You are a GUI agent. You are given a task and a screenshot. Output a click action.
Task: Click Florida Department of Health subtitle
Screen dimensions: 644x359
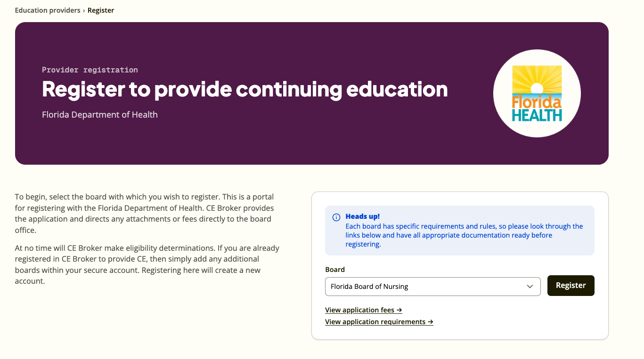point(100,115)
